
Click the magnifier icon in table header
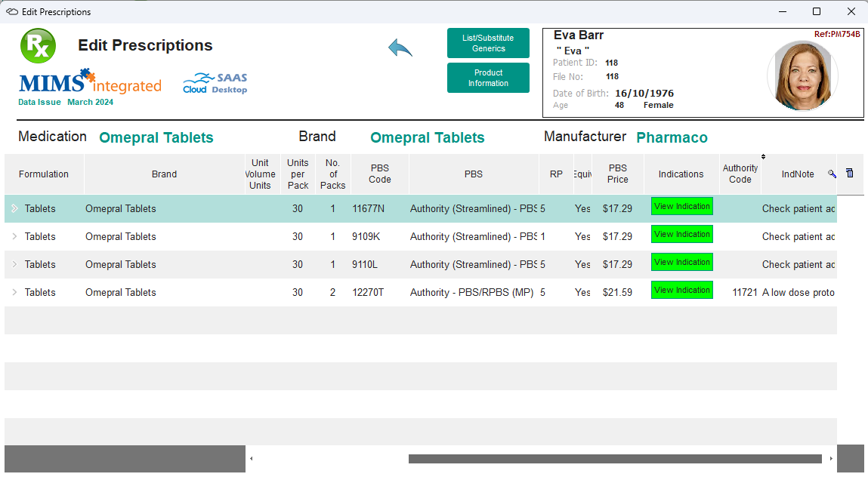tap(832, 174)
